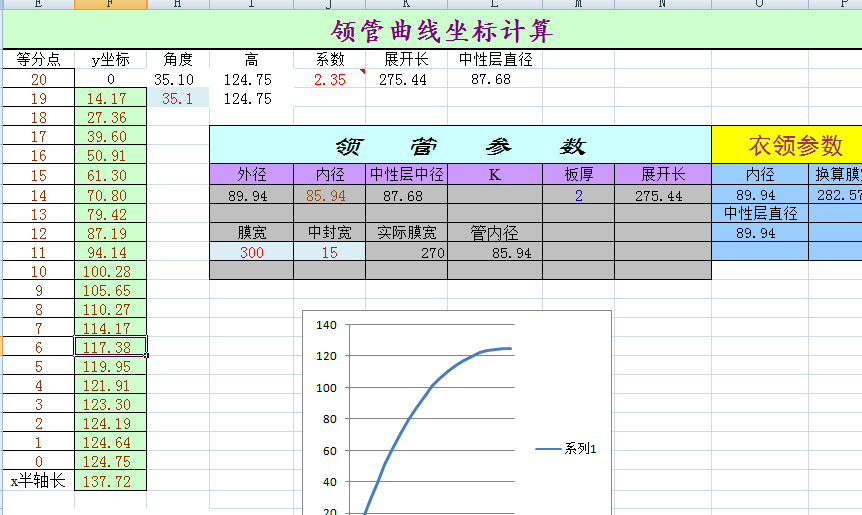Select the orange 85.94 inner diameter cell

tap(330, 195)
